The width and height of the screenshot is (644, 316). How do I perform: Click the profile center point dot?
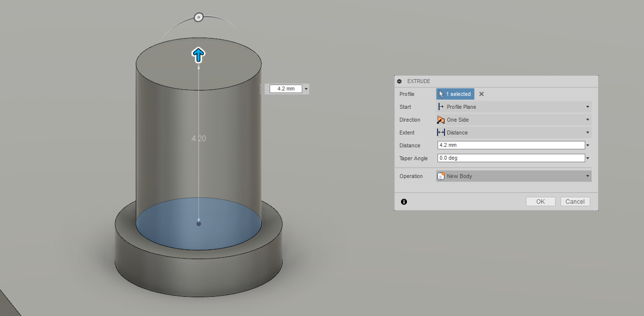199,224
